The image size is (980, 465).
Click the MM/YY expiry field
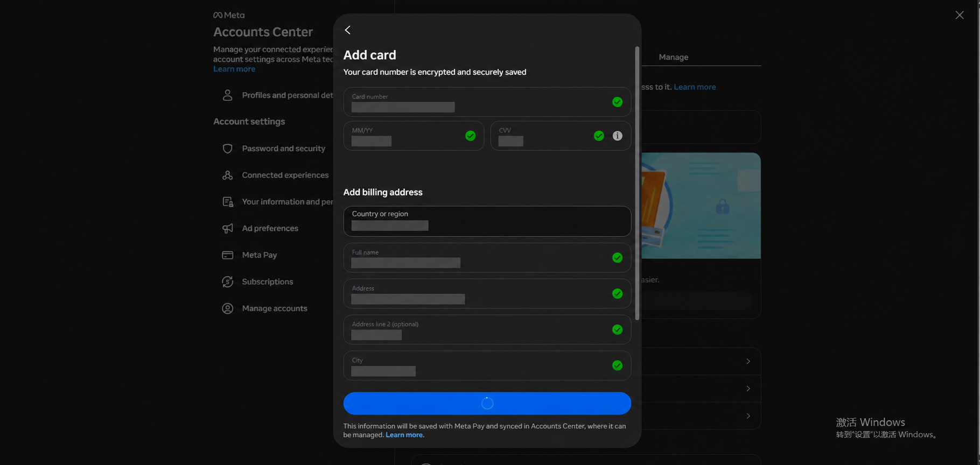coord(414,136)
